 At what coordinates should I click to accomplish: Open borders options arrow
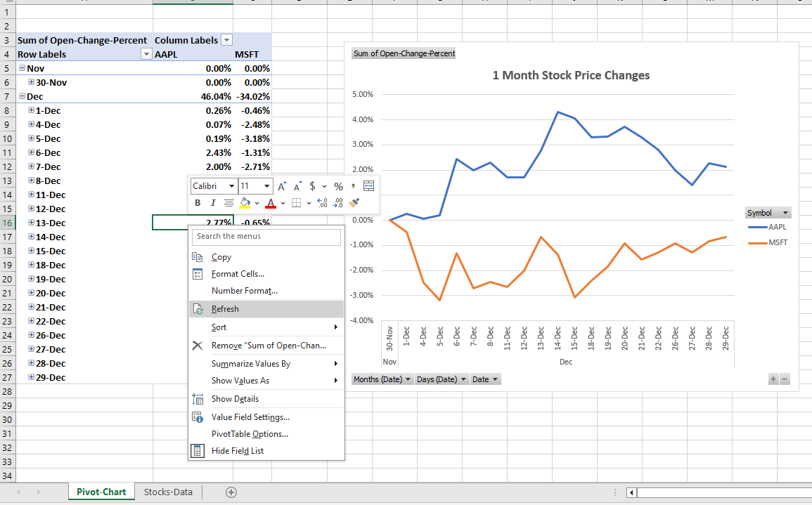pyautogui.click(x=309, y=204)
